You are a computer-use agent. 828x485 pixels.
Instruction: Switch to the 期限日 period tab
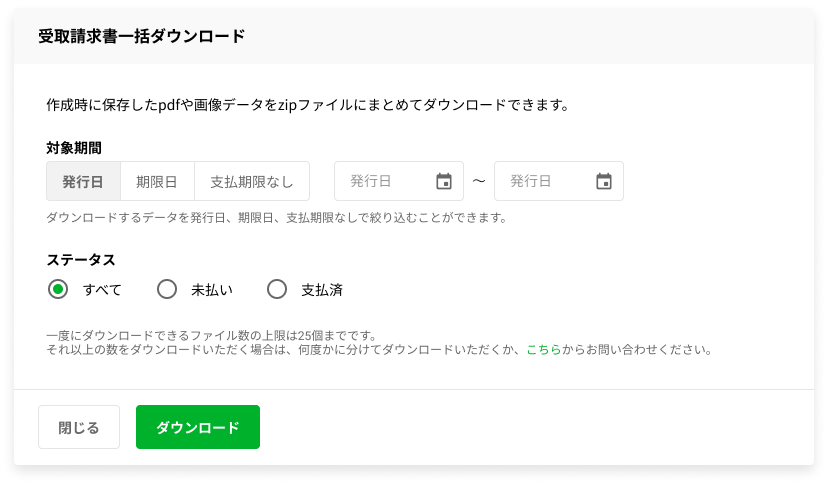pyautogui.click(x=157, y=181)
